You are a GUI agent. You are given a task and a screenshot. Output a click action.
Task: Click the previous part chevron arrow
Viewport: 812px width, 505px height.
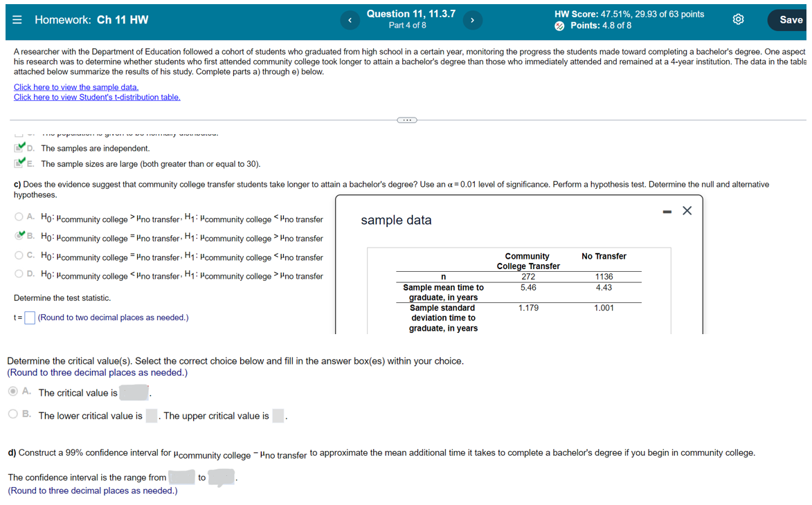(x=350, y=19)
